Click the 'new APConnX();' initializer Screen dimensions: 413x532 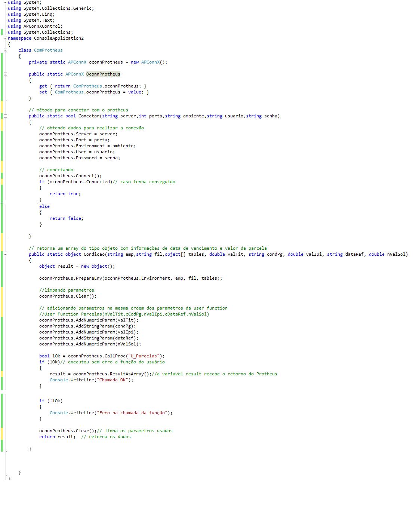149,62
